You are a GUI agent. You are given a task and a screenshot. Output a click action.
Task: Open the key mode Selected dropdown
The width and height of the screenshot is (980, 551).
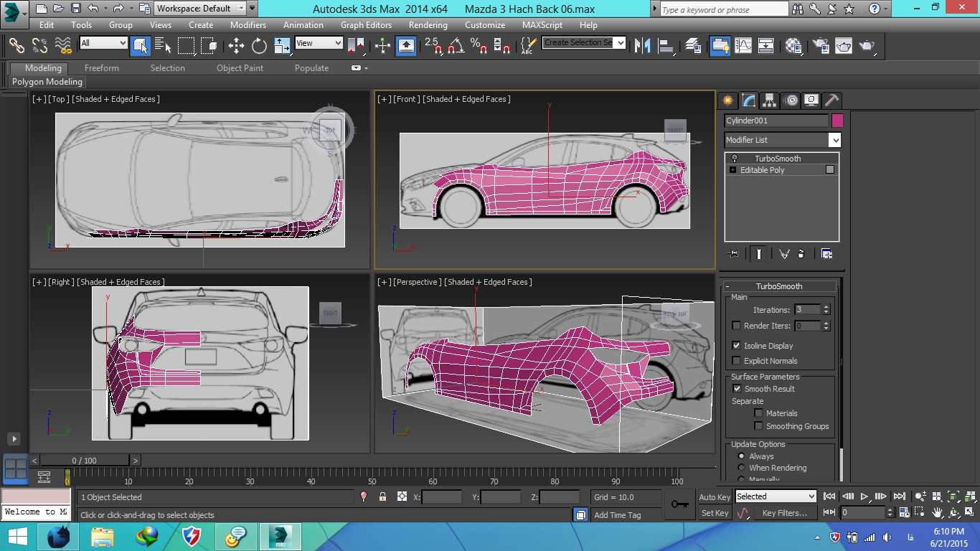[776, 496]
